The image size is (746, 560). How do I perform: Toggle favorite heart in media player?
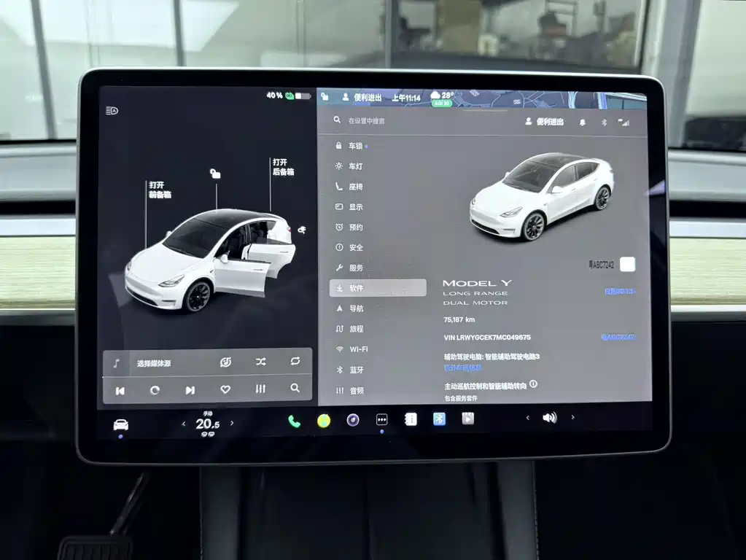(x=225, y=389)
